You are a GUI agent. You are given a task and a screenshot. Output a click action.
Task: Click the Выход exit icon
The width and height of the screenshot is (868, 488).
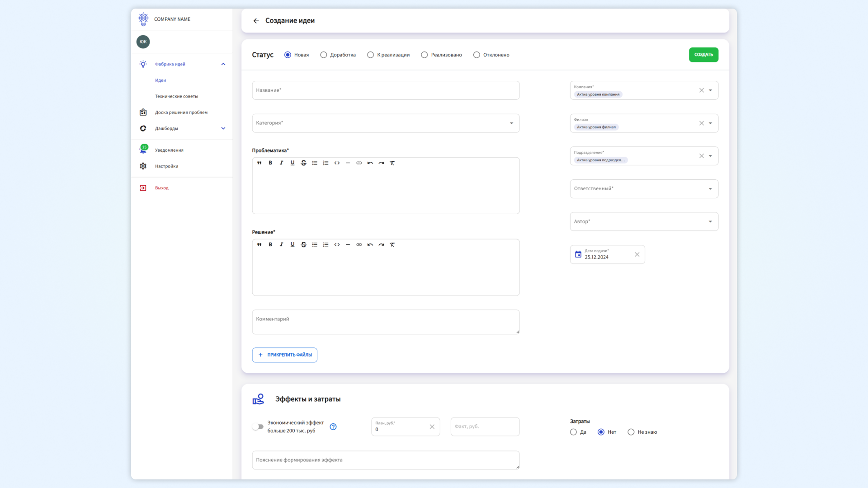pyautogui.click(x=143, y=188)
